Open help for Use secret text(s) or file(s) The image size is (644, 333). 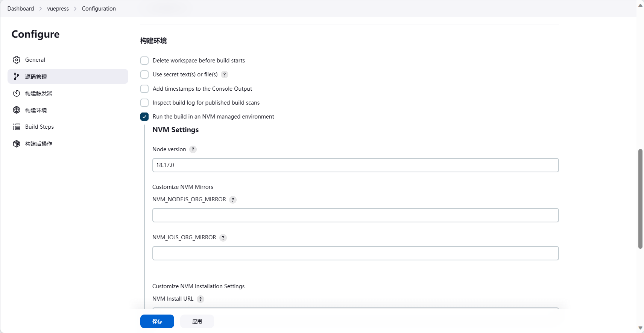pos(225,75)
